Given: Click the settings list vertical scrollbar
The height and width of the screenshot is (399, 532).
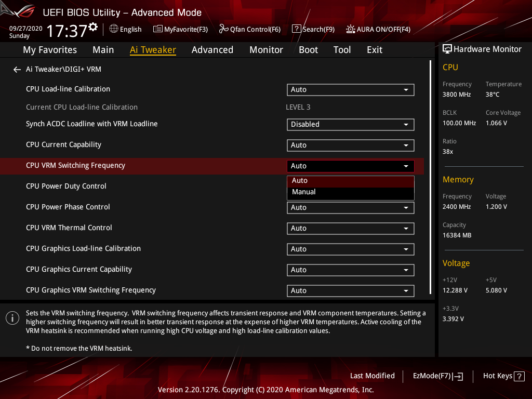Looking at the screenshot, I should click(x=430, y=177).
